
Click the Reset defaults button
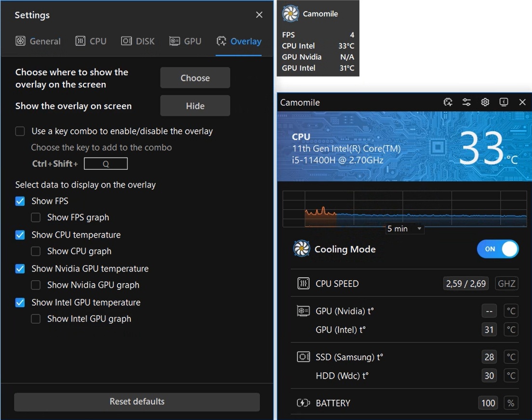(137, 402)
